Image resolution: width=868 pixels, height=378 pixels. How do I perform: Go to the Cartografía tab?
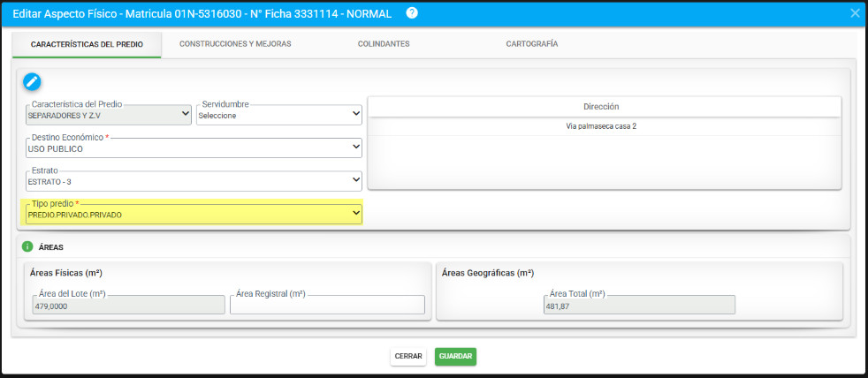(531, 43)
